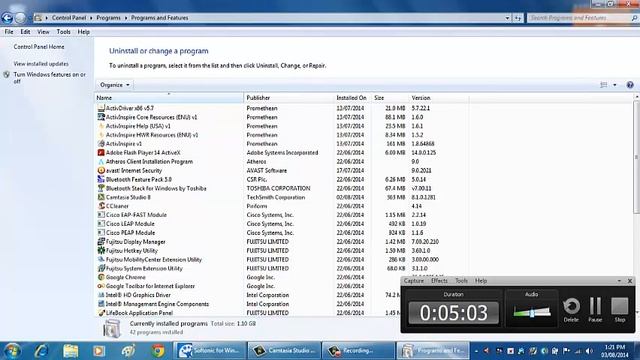Click Delete recording button
Image resolution: width=640 pixels, height=360 pixels.
pyautogui.click(x=571, y=310)
